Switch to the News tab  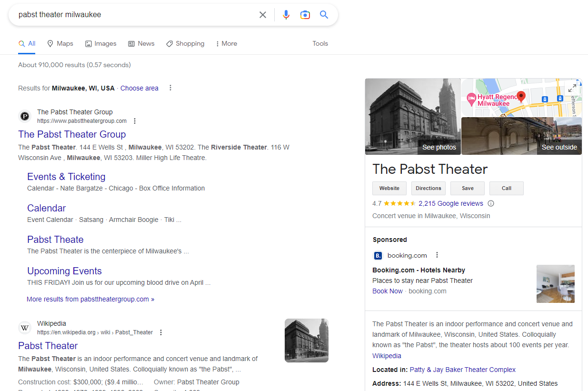pos(141,43)
